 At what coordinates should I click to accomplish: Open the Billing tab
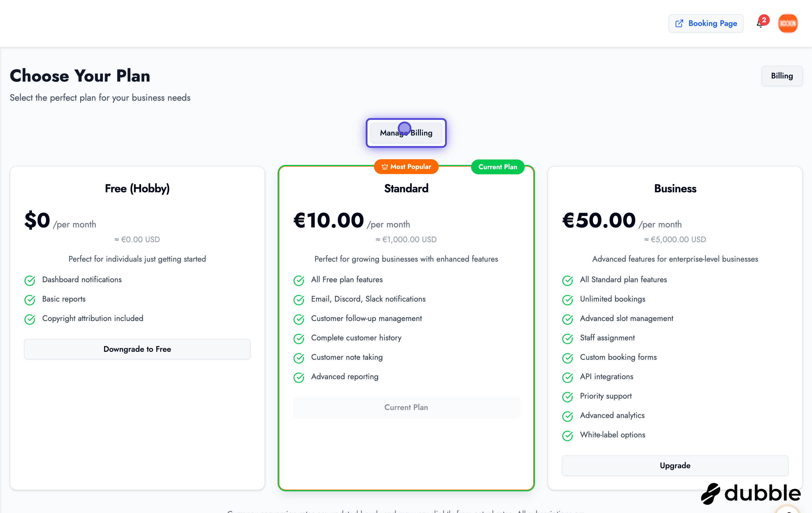point(782,76)
